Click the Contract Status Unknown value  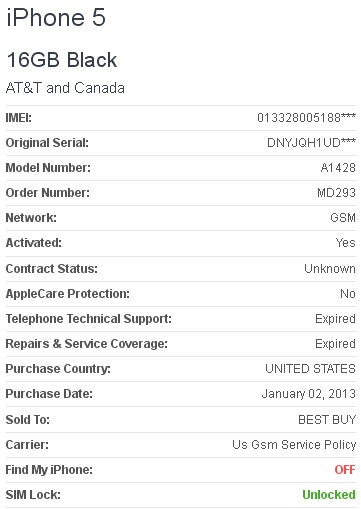point(330,269)
